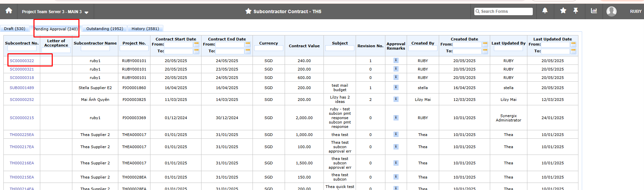Select 'Synergix Administrator' cell
644x190 pixels.
pyautogui.click(x=508, y=118)
